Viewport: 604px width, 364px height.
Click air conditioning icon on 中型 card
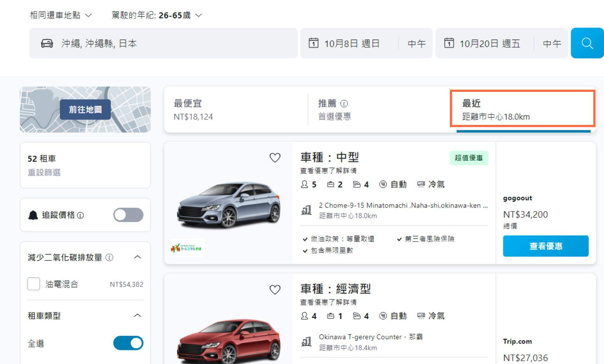click(421, 184)
